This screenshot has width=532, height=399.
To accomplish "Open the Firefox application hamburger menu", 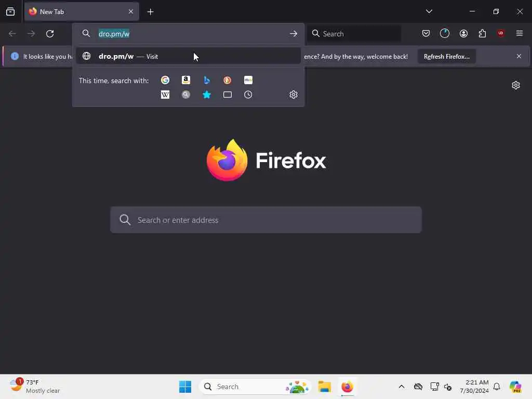I will 520,33.
